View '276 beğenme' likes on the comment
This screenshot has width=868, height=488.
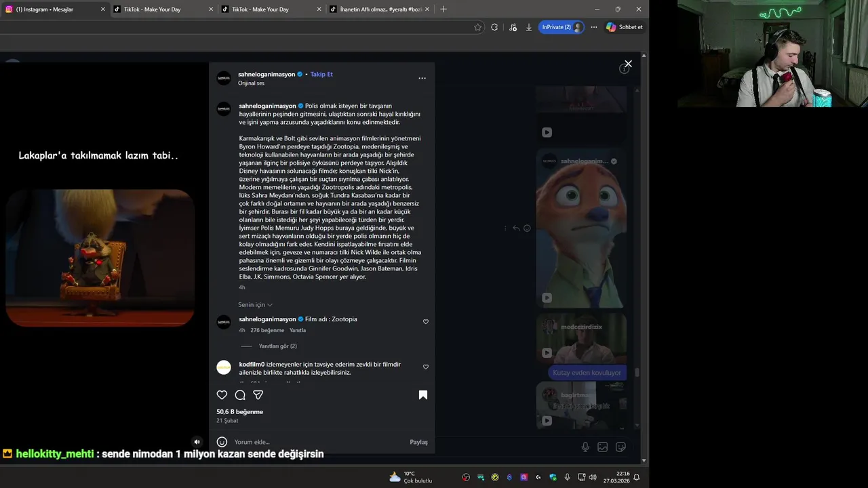click(x=267, y=331)
